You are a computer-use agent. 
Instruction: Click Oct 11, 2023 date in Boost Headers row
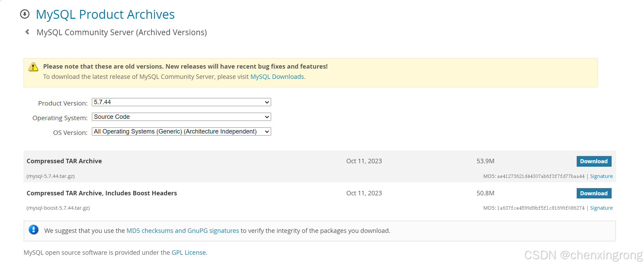click(x=364, y=193)
